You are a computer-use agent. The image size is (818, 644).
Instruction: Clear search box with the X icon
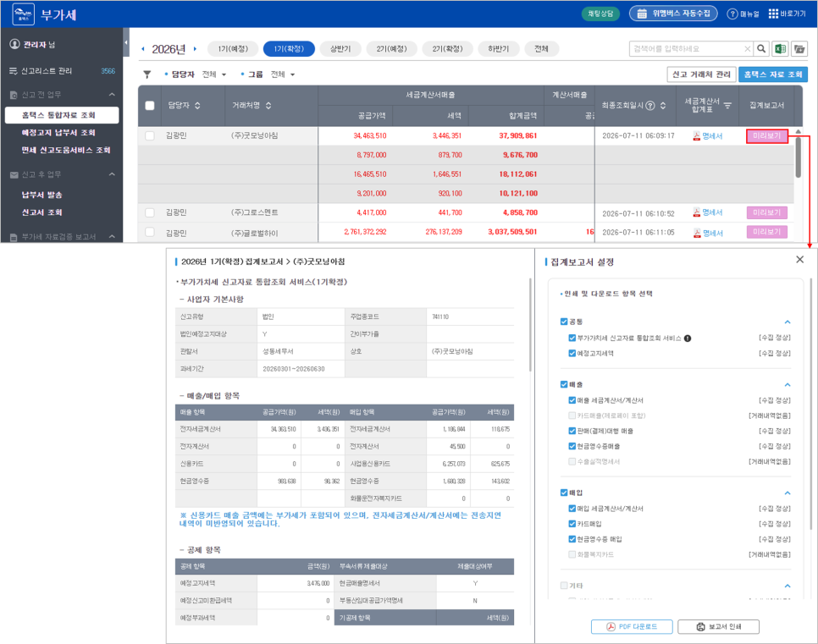747,49
